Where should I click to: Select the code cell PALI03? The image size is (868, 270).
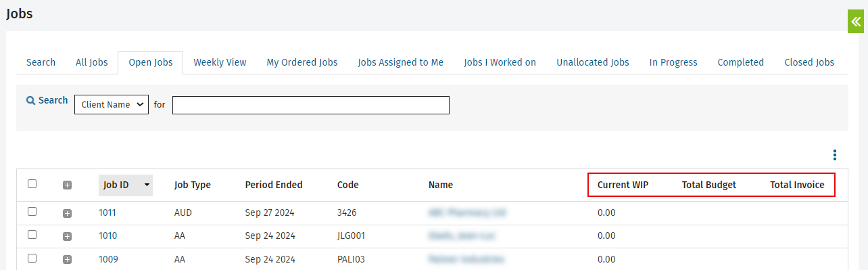(352, 259)
